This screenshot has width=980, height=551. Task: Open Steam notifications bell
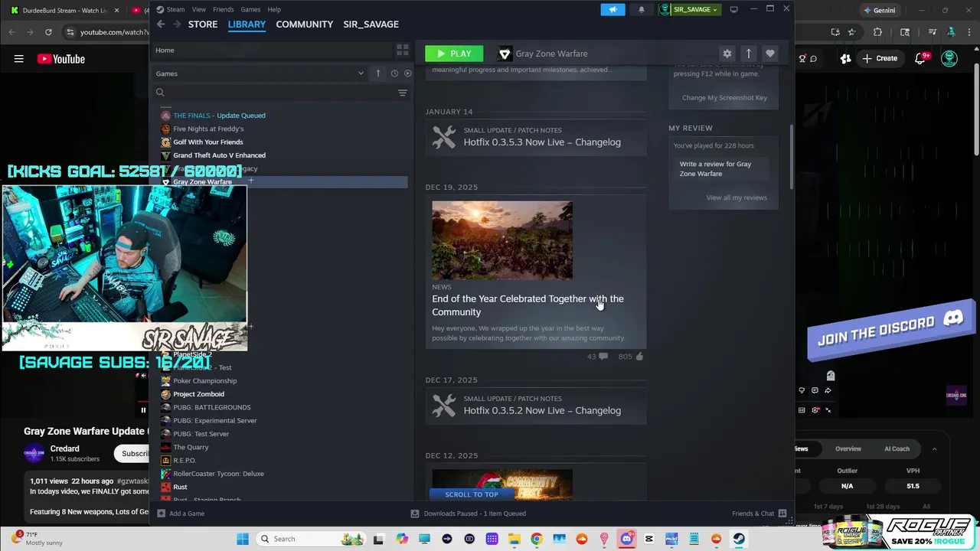(642, 9)
